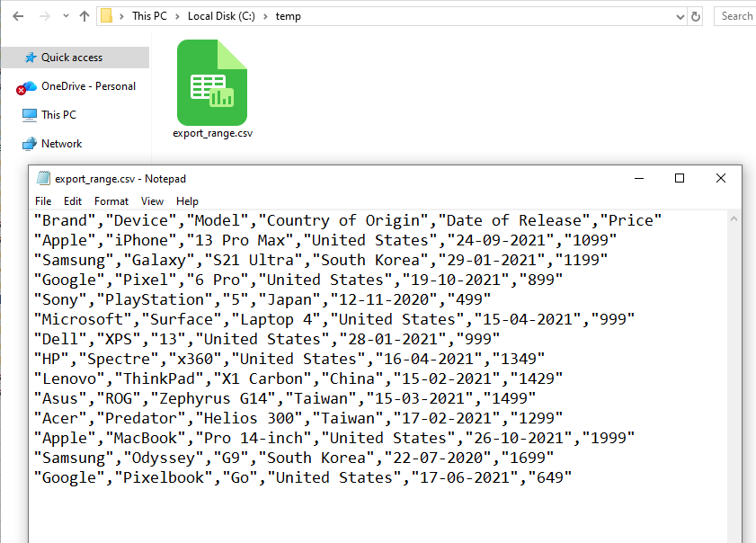The width and height of the screenshot is (756, 543).
Task: Open the address bar history dropdown
Action: point(679,15)
